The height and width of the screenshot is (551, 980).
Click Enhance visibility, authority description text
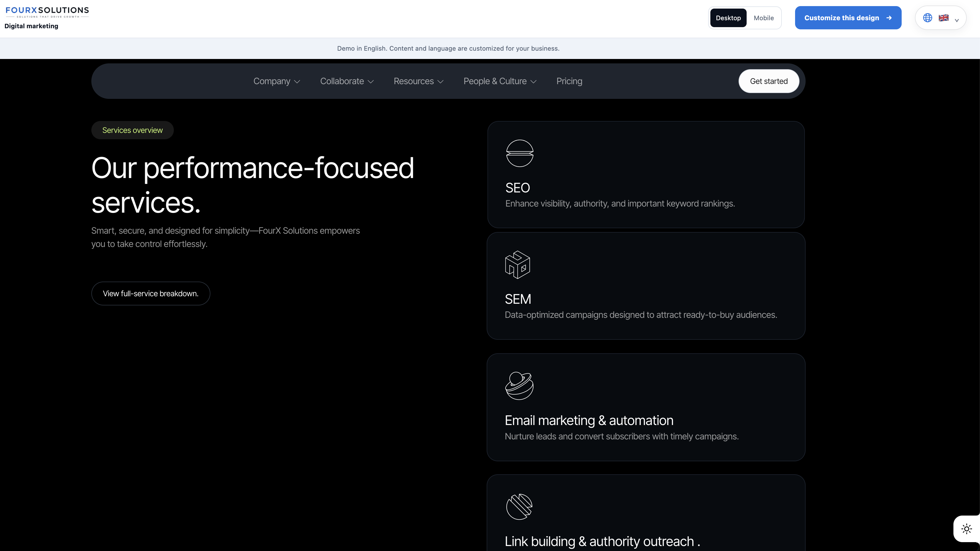620,204
